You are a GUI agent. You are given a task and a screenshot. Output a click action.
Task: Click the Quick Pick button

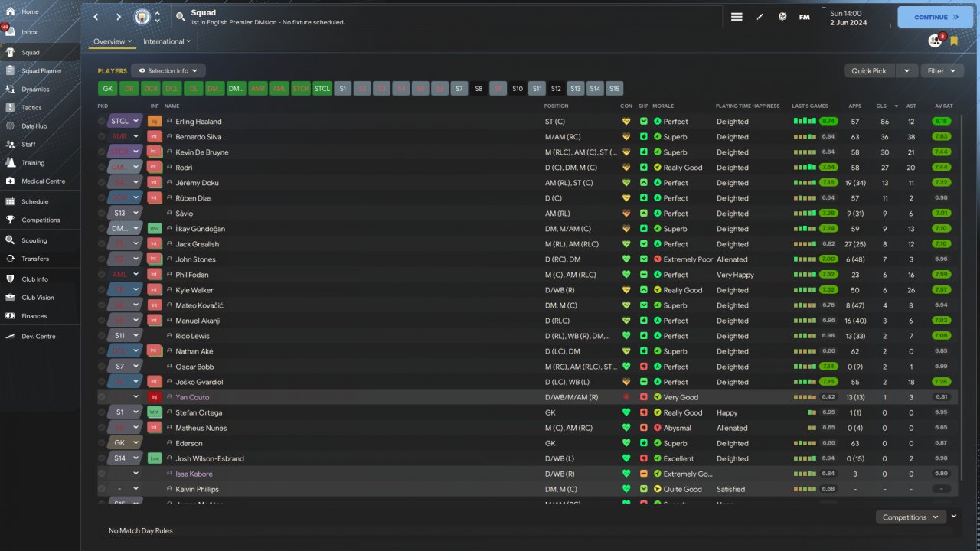pos(869,70)
